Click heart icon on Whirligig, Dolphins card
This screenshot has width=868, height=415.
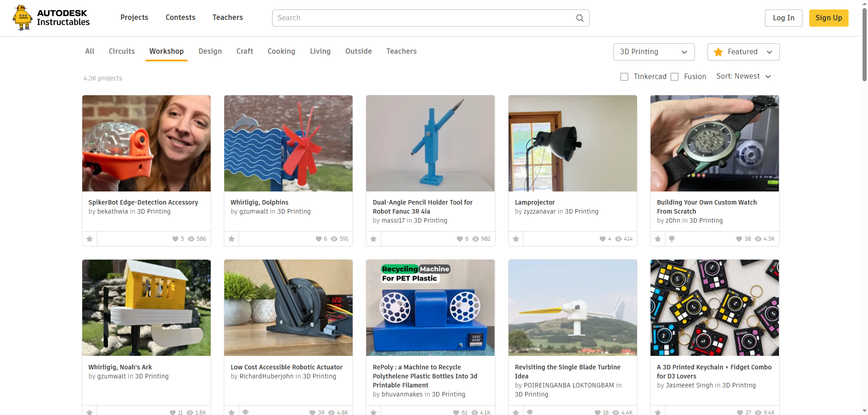pyautogui.click(x=318, y=239)
